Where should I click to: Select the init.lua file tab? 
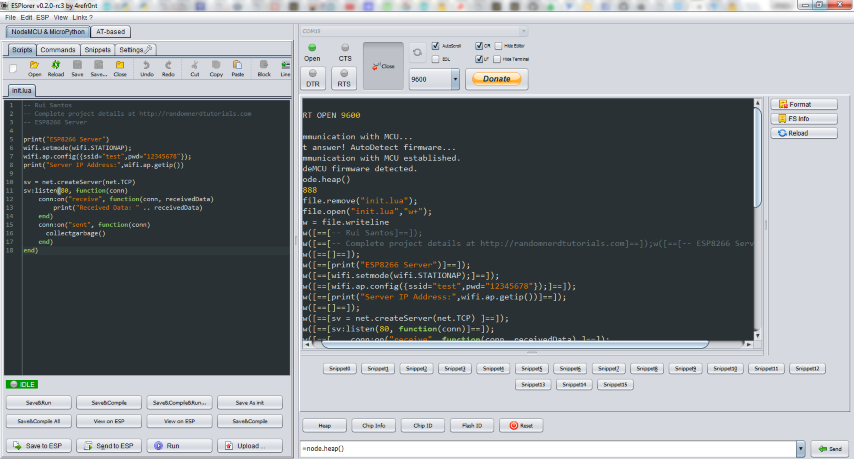point(22,90)
